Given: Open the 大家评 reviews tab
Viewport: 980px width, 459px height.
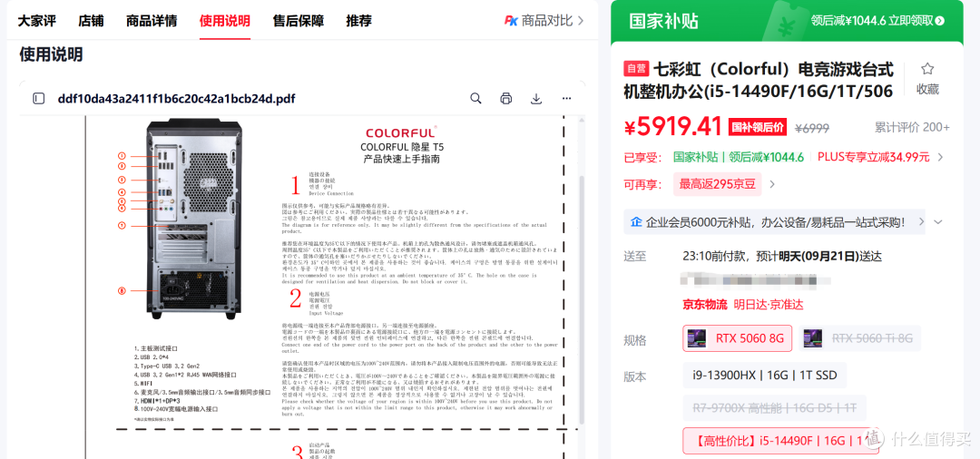Looking at the screenshot, I should 37,21.
